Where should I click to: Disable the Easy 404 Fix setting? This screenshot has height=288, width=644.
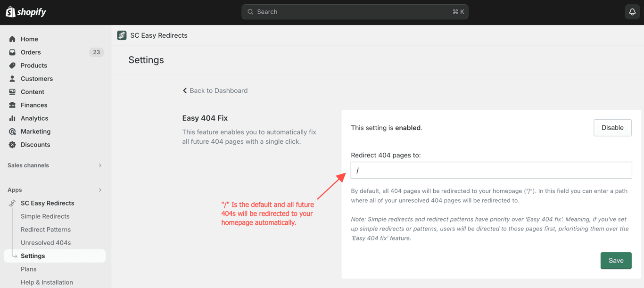coord(612,127)
